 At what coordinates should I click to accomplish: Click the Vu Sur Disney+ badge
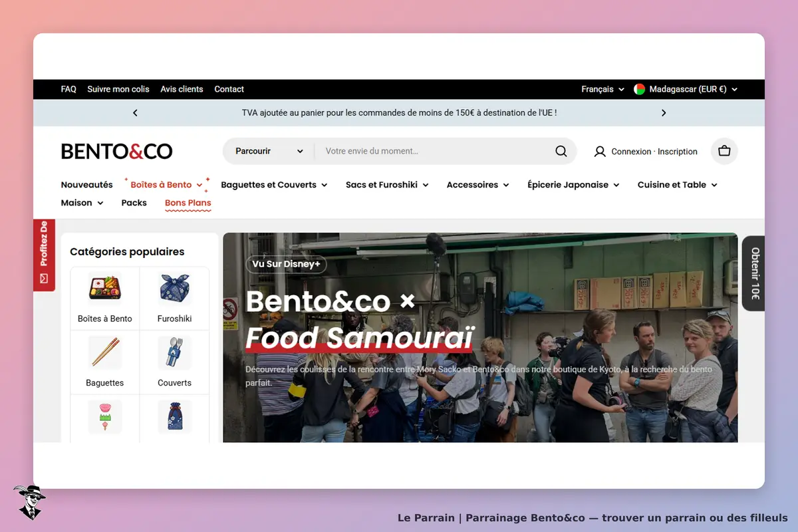(286, 264)
